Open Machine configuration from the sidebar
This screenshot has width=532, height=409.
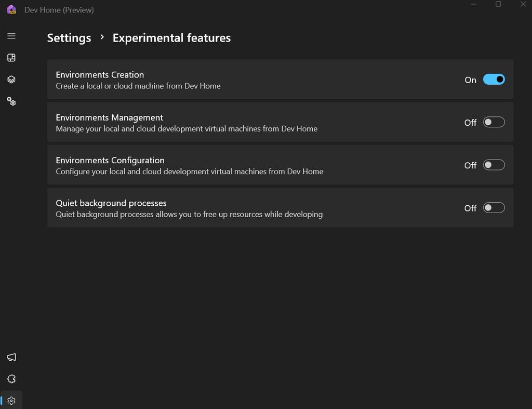(x=11, y=80)
